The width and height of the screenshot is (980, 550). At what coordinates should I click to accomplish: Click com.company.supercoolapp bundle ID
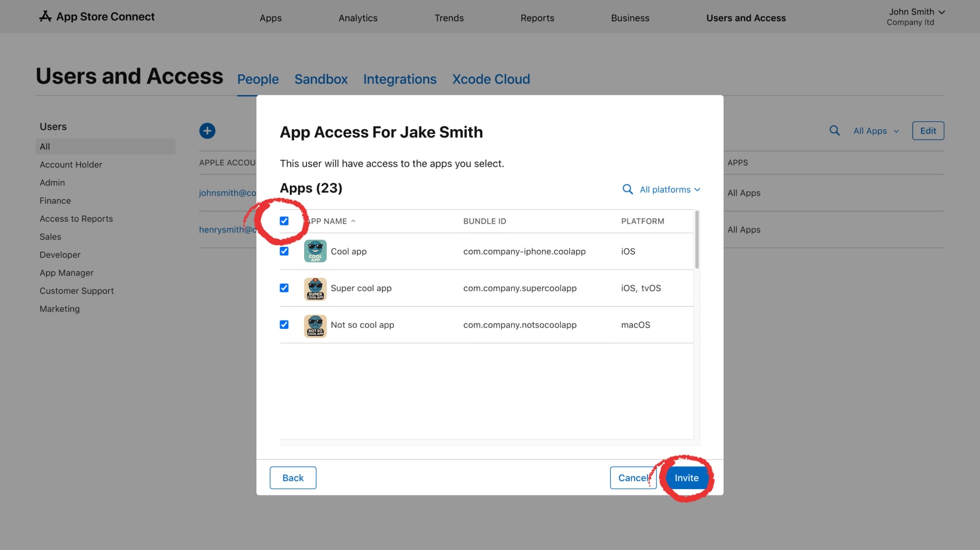pyautogui.click(x=520, y=288)
